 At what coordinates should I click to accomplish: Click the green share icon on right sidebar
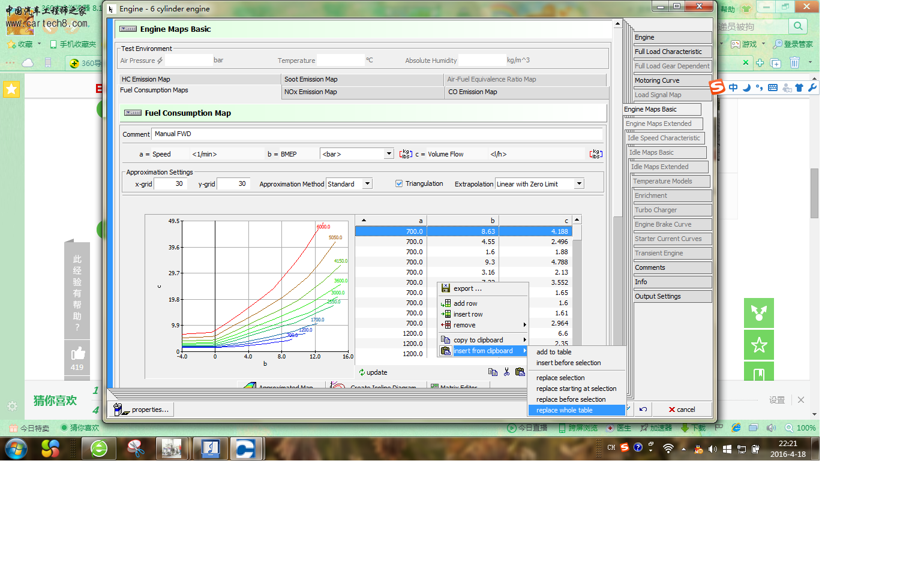point(759,313)
